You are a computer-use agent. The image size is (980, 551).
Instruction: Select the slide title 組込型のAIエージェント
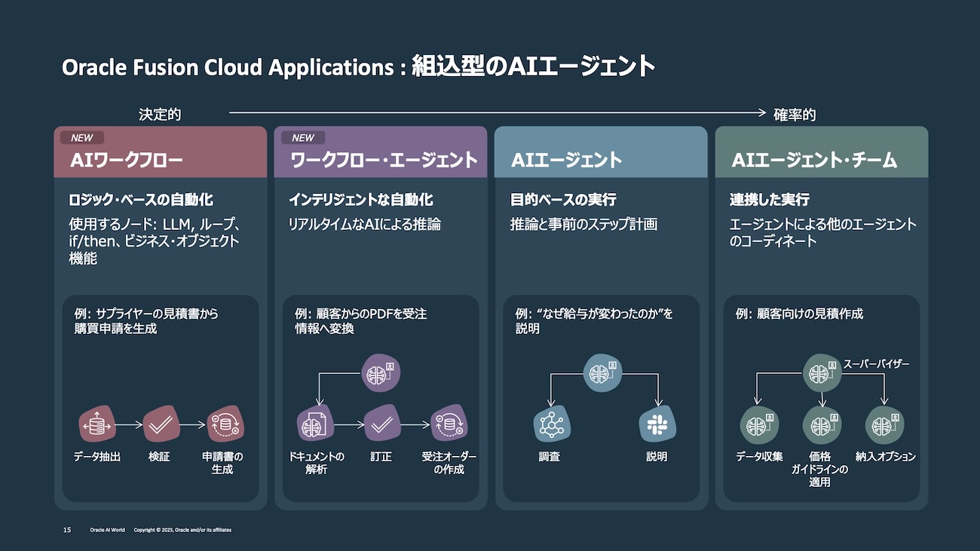tap(533, 67)
